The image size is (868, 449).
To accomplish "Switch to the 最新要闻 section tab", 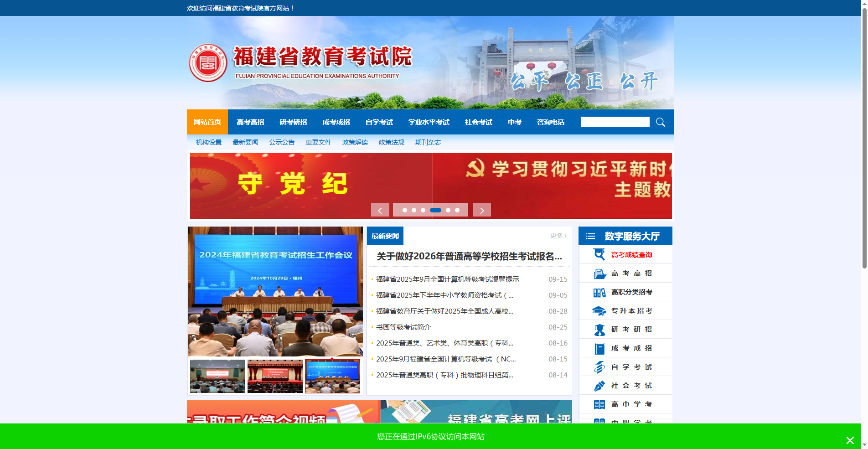I will [x=384, y=236].
